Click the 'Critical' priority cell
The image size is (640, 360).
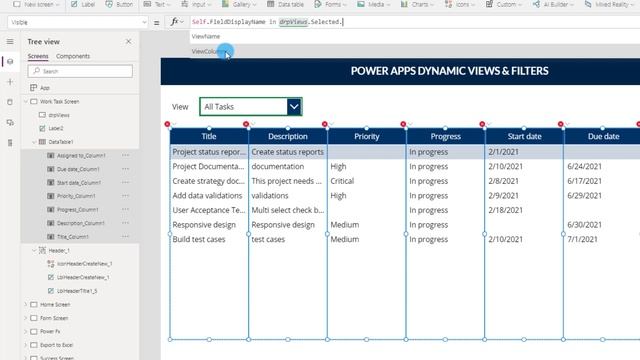(342, 181)
